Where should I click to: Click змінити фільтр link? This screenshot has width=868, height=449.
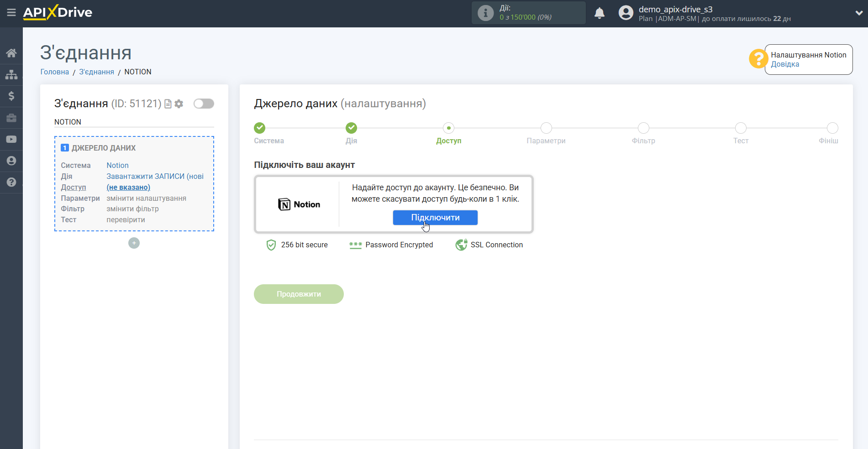pos(132,209)
